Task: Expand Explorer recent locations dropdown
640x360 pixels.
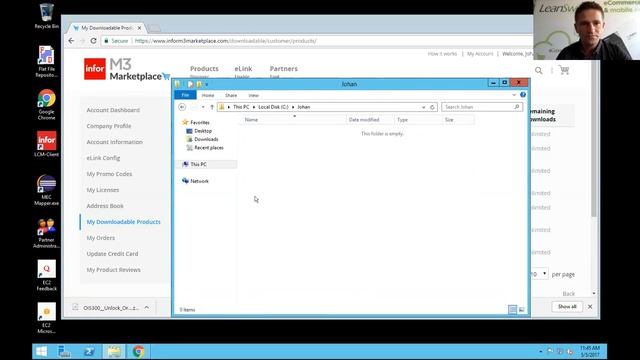Action: click(x=203, y=107)
